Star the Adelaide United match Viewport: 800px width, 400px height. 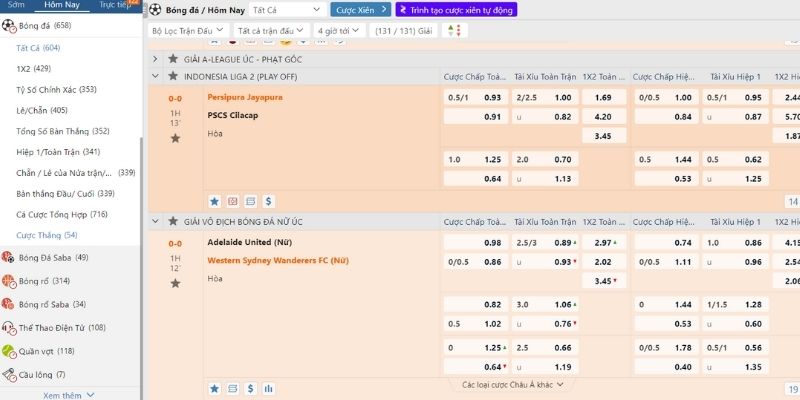coord(175,283)
